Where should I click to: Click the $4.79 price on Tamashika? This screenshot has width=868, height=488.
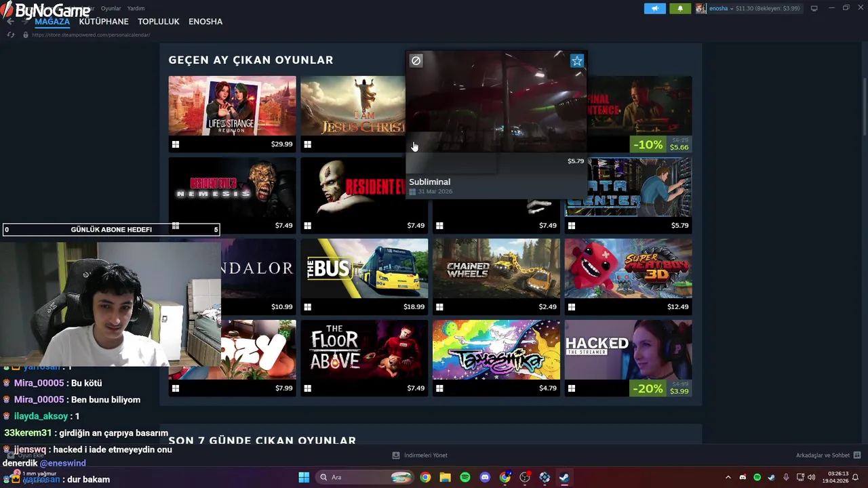(x=547, y=388)
